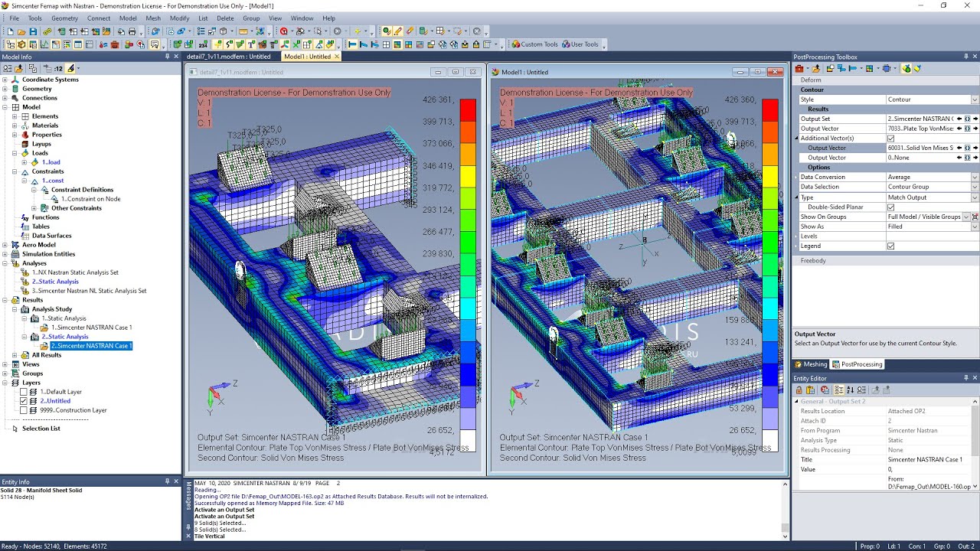The image size is (980, 551).
Task: Open the Data Conversion dropdown
Action: [x=975, y=177]
